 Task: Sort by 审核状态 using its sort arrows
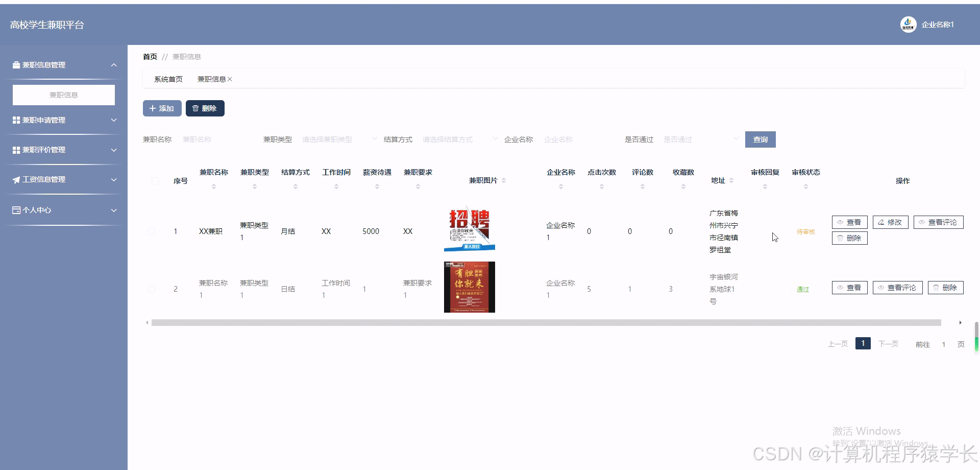pyautogui.click(x=806, y=186)
